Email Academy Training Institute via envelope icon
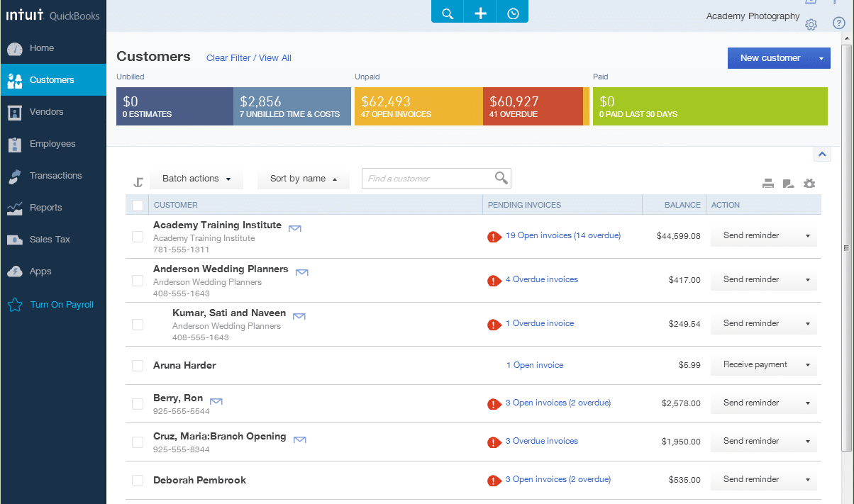 click(295, 228)
